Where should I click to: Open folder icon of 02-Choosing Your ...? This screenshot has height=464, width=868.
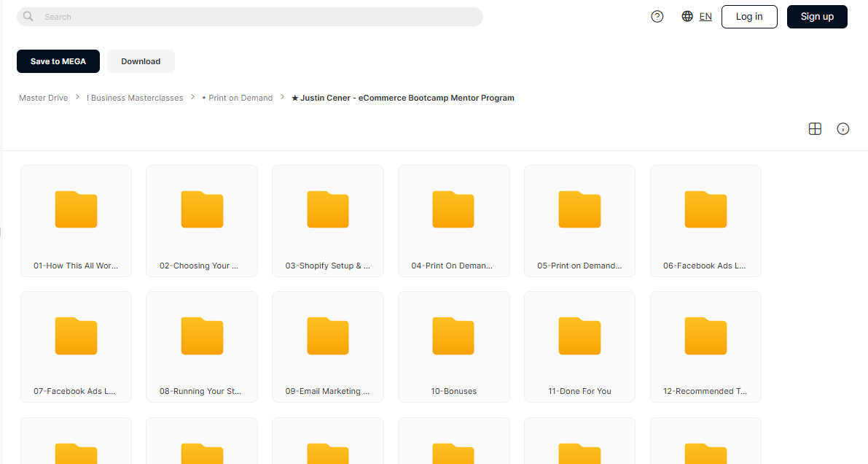pos(202,209)
